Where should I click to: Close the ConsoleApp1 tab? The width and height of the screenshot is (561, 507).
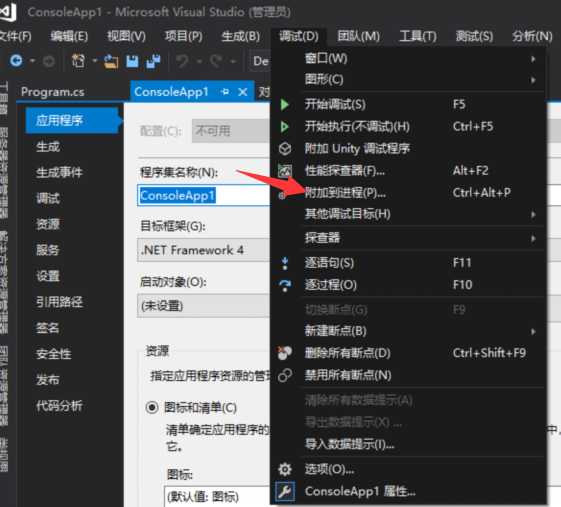coord(243,92)
